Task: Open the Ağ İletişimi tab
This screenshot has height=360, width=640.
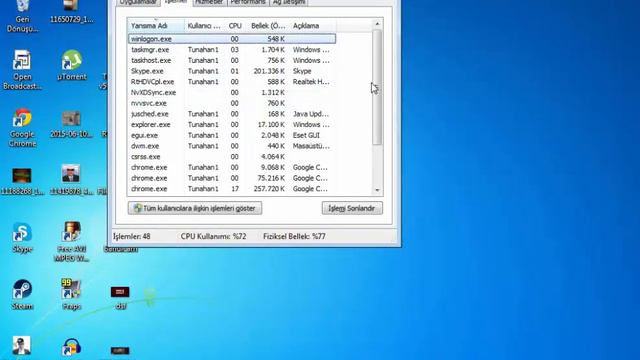Action: click(x=289, y=2)
